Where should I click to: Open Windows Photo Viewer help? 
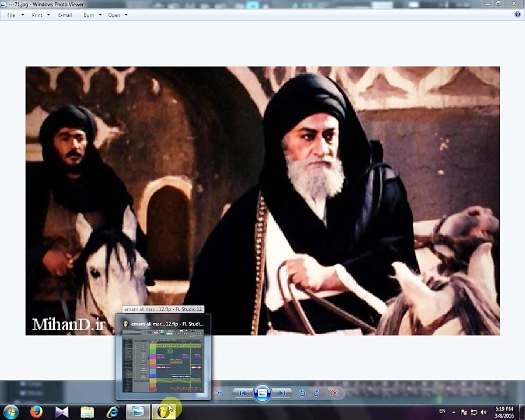tap(517, 15)
